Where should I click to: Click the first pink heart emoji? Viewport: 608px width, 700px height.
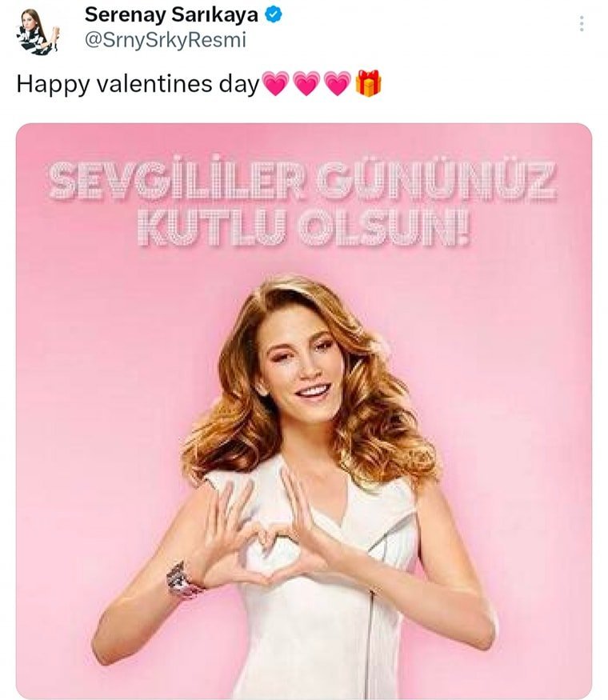click(275, 84)
